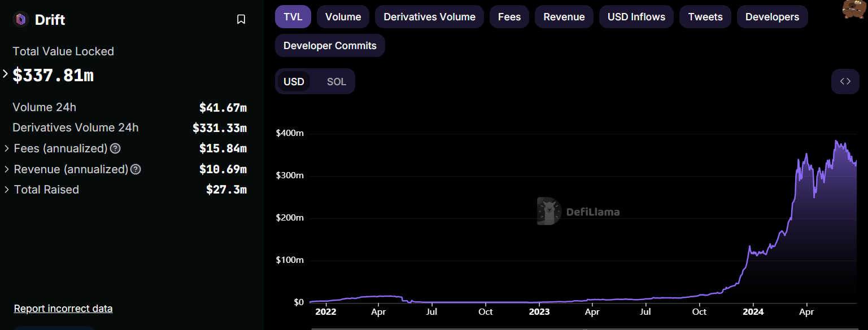Click the chart time range slider bar
The width and height of the screenshot is (868, 330).
(585, 328)
